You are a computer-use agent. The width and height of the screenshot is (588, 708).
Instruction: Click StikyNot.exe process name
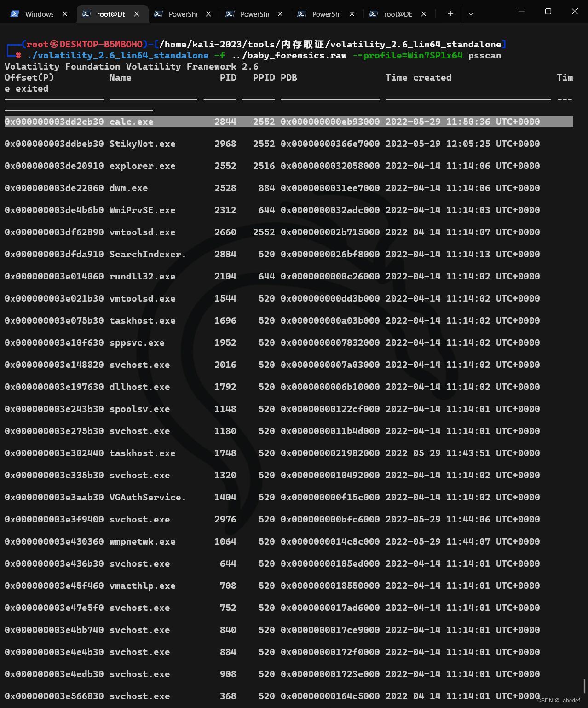click(x=142, y=144)
